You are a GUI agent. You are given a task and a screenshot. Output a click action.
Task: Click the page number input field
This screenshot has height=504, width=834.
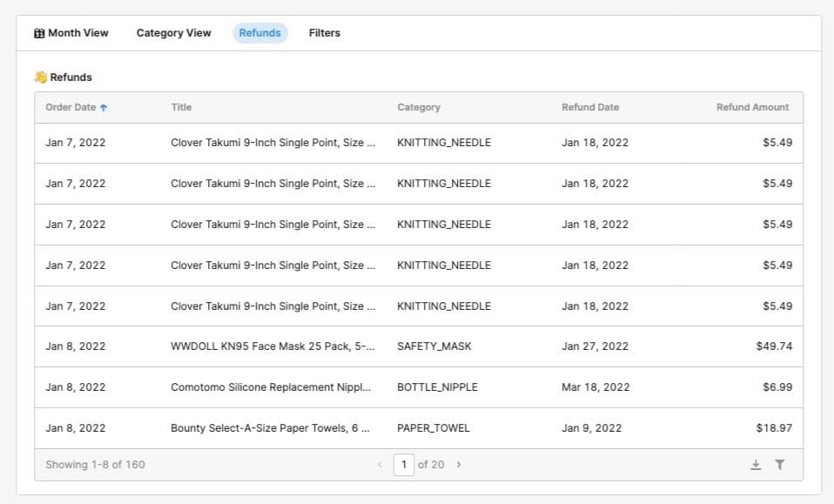point(404,464)
